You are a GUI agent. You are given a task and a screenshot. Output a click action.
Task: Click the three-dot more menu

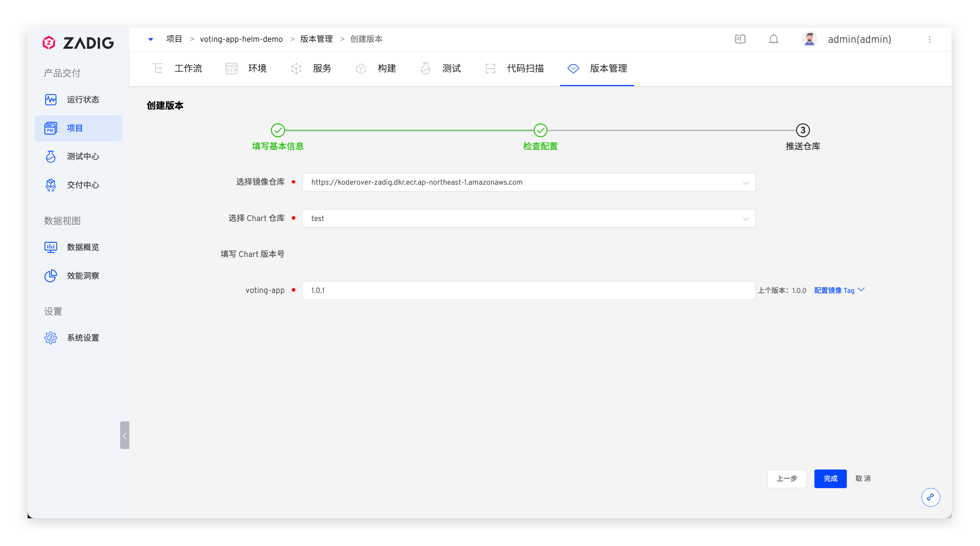(929, 39)
